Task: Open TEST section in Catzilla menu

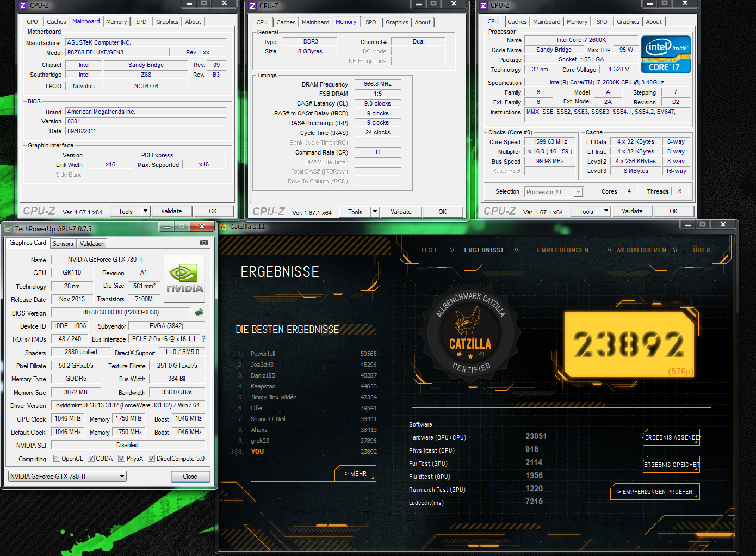Action: [x=429, y=250]
